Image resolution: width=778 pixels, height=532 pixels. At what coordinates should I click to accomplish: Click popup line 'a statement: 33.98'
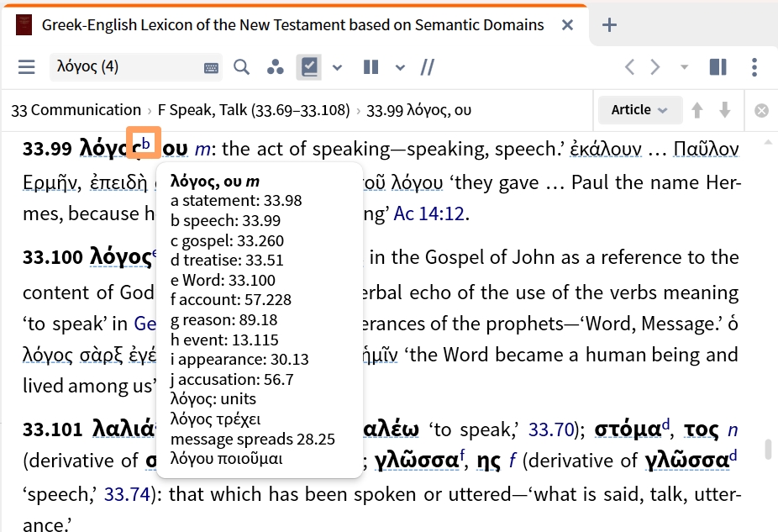[x=236, y=201]
